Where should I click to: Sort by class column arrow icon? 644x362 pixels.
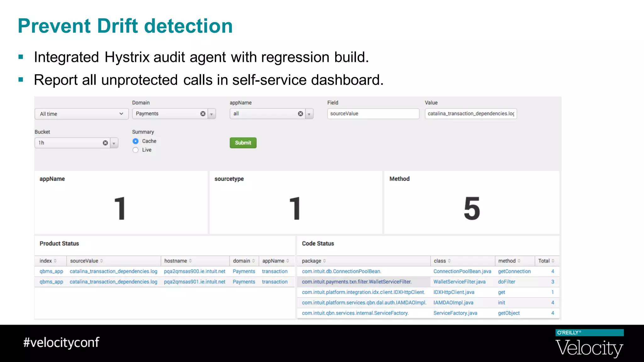449,261
